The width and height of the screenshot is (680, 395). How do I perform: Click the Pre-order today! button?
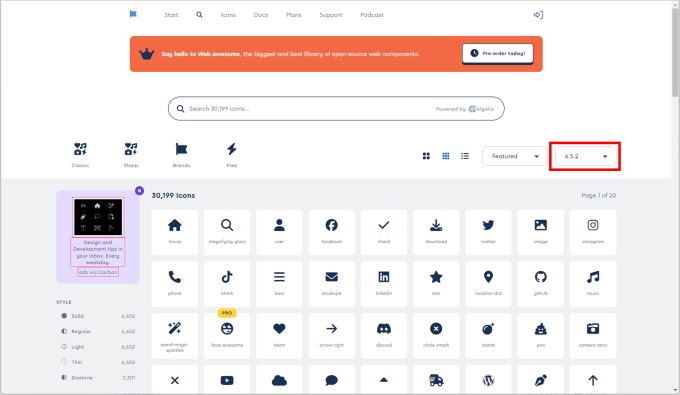click(498, 53)
